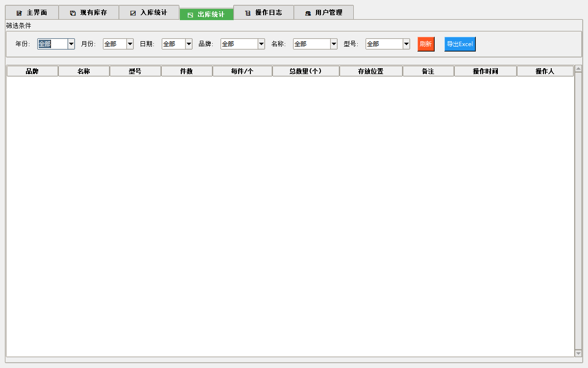Click the 入库统计 tab icon
Image resolution: width=588 pixels, height=368 pixels.
[x=133, y=13]
